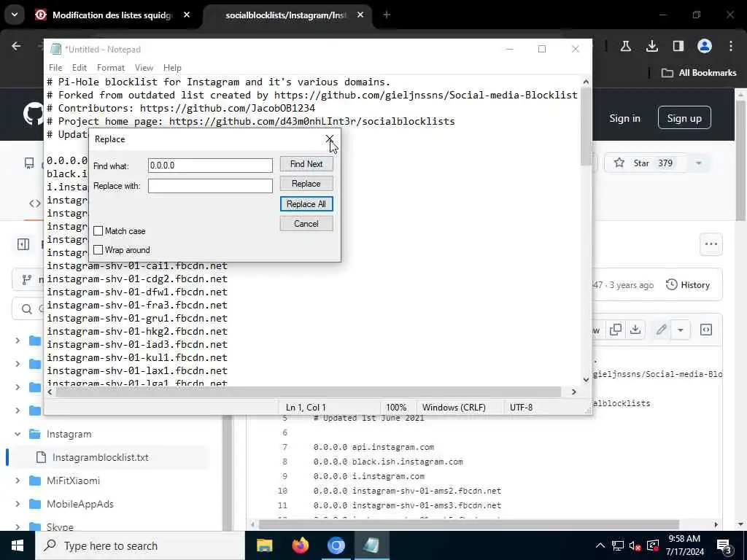The width and height of the screenshot is (747, 560).
Task: Open File Explorer from taskbar
Action: point(264,545)
